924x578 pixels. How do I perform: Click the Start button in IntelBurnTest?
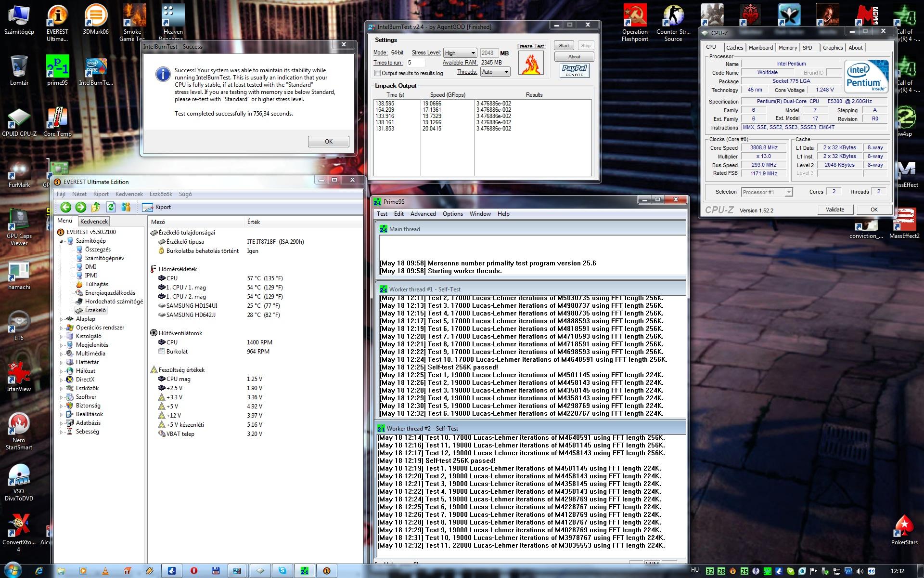(x=564, y=46)
